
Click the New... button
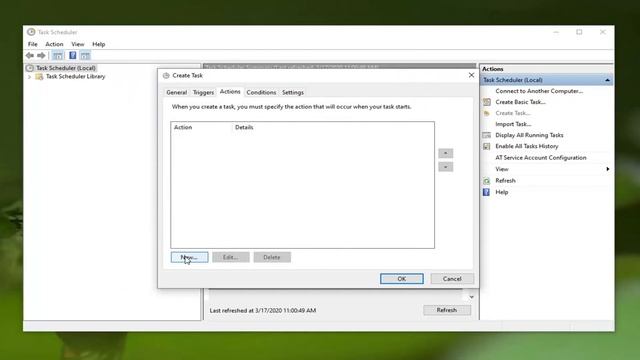189,257
